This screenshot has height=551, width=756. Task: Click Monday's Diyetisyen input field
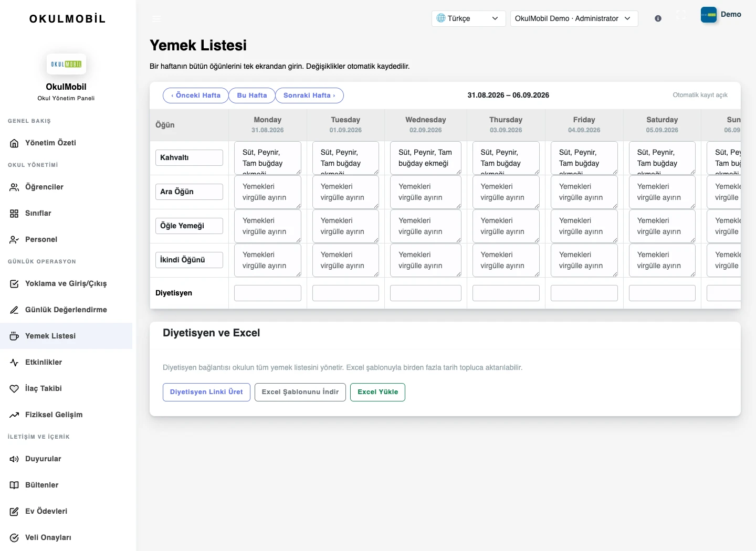click(268, 293)
